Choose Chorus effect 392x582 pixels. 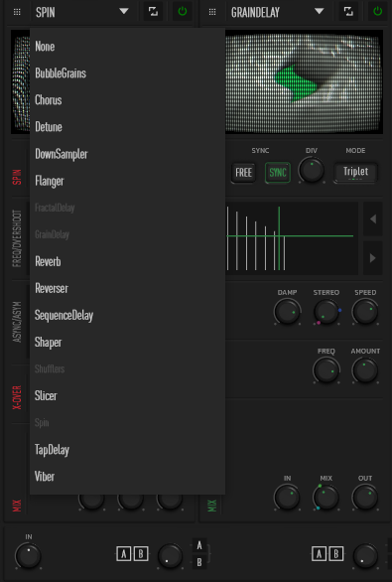pos(127,100)
